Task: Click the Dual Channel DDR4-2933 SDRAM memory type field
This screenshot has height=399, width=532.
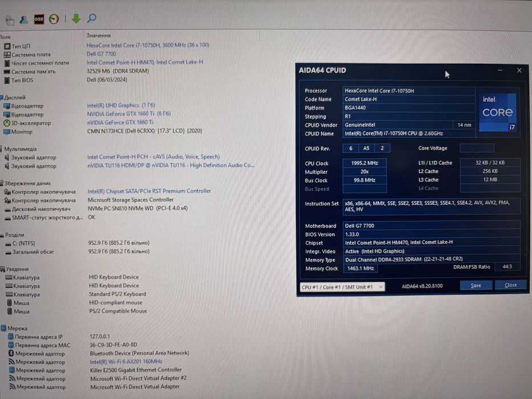Action: pyautogui.click(x=431, y=259)
